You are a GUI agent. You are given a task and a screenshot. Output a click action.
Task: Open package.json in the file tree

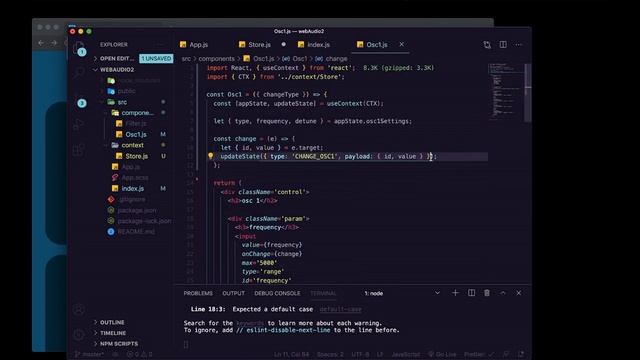pyautogui.click(x=136, y=210)
